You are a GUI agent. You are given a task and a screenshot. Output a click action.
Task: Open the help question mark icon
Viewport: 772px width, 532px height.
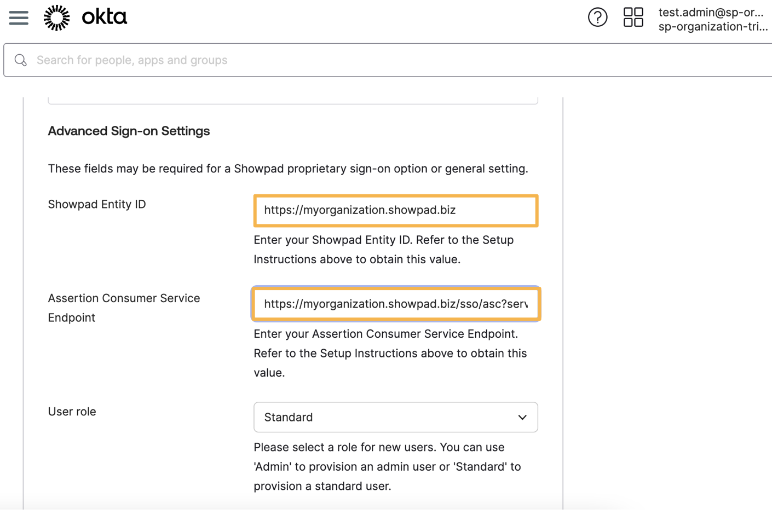tap(597, 18)
